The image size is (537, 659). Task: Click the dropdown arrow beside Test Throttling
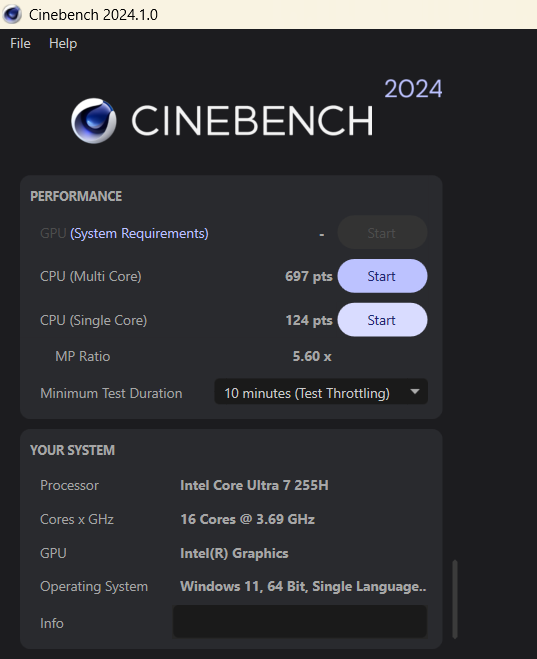(x=415, y=392)
